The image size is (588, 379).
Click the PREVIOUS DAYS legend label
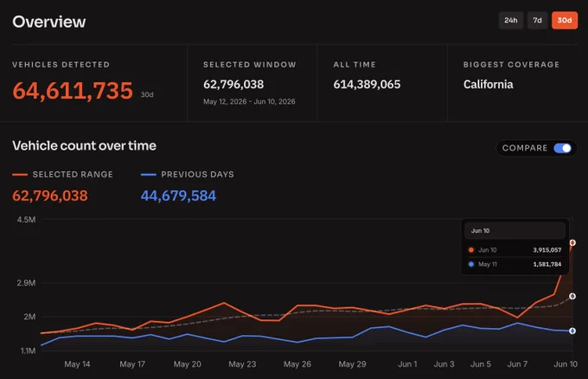coord(198,175)
